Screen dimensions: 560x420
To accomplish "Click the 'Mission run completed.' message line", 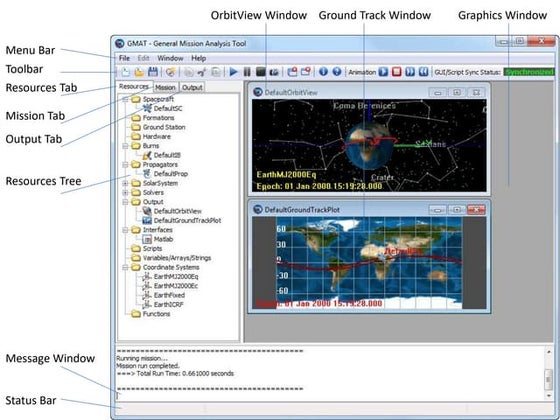I will [x=148, y=366].
